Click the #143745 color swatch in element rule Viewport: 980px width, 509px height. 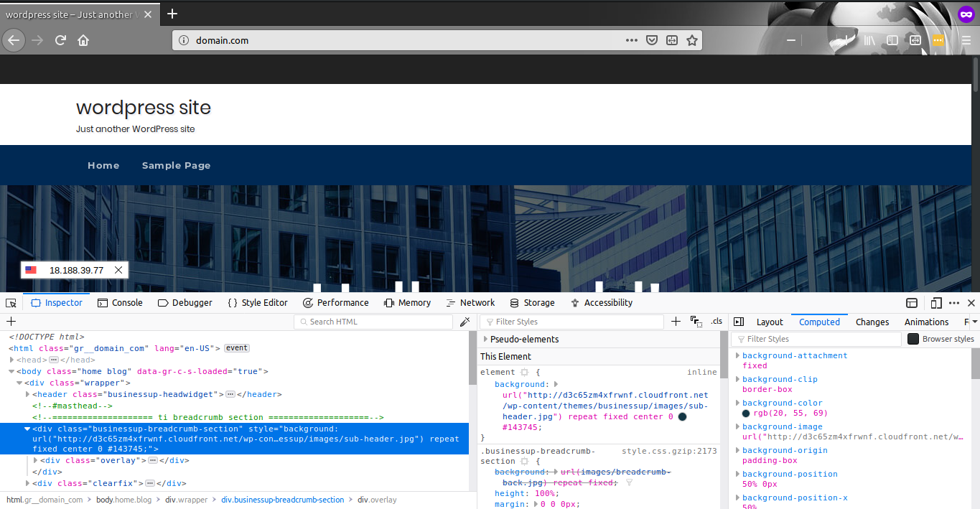point(682,416)
